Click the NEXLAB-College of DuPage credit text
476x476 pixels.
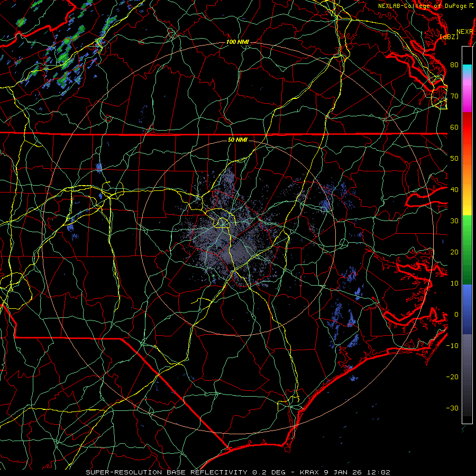422,6
